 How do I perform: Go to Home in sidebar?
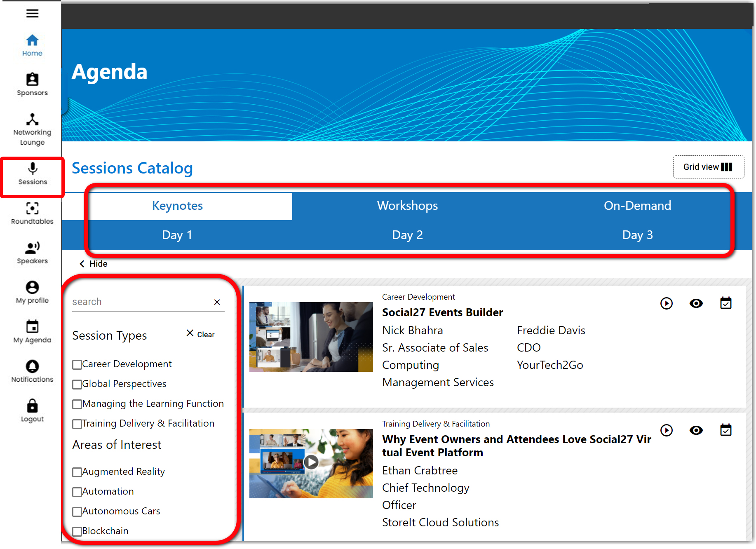(x=32, y=45)
